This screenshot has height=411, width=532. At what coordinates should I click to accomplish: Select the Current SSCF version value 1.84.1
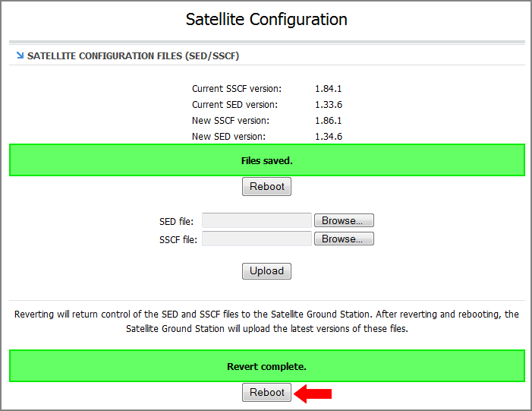pyautogui.click(x=328, y=89)
